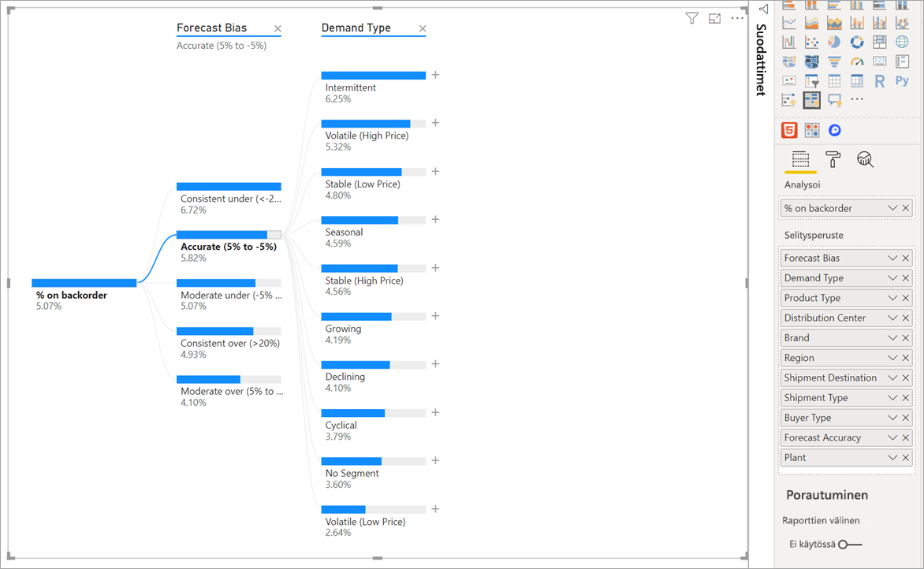Pick the gauge visual icon
The width and height of the screenshot is (924, 569).
857,61
